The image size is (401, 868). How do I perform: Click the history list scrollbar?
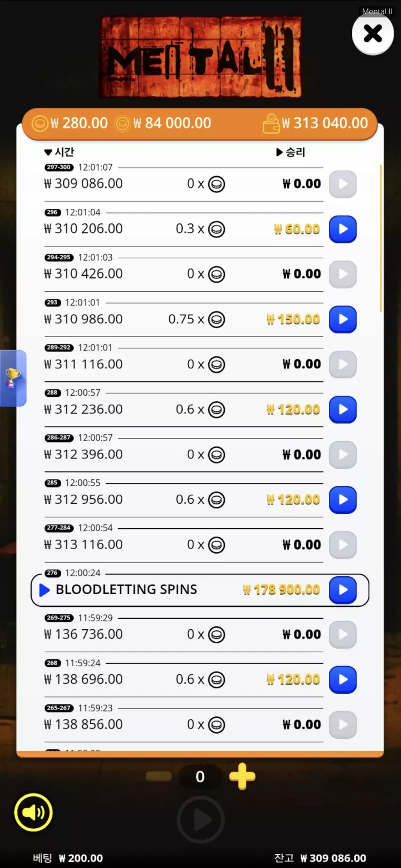point(381,238)
